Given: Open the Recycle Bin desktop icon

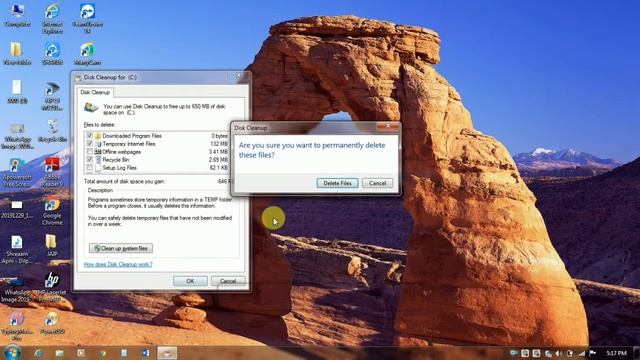Looking at the screenshot, I should [52, 131].
